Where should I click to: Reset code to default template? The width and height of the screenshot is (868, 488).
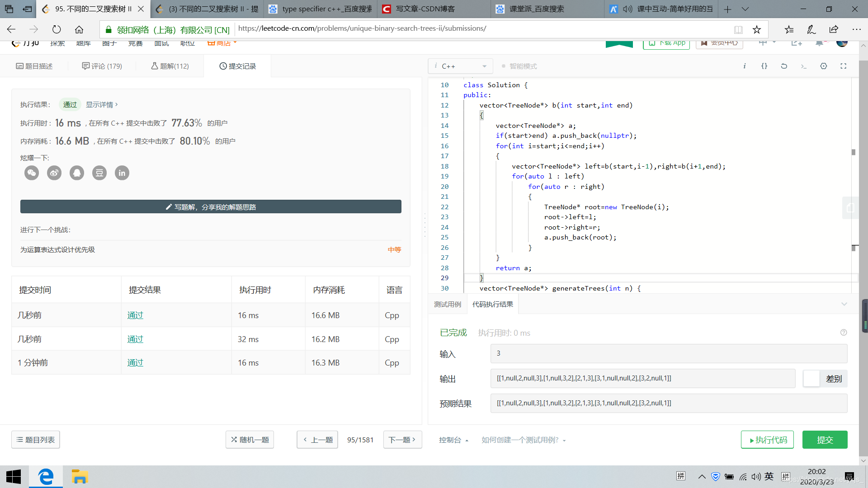[784, 66]
